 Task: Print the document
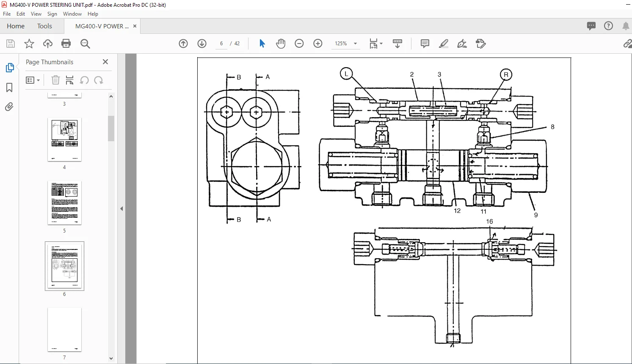tap(66, 44)
